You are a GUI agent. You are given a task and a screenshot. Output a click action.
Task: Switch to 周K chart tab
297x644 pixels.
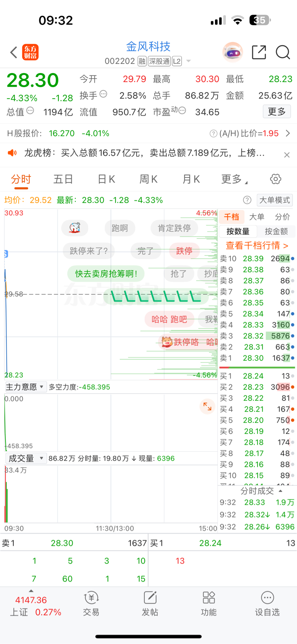[x=148, y=179]
